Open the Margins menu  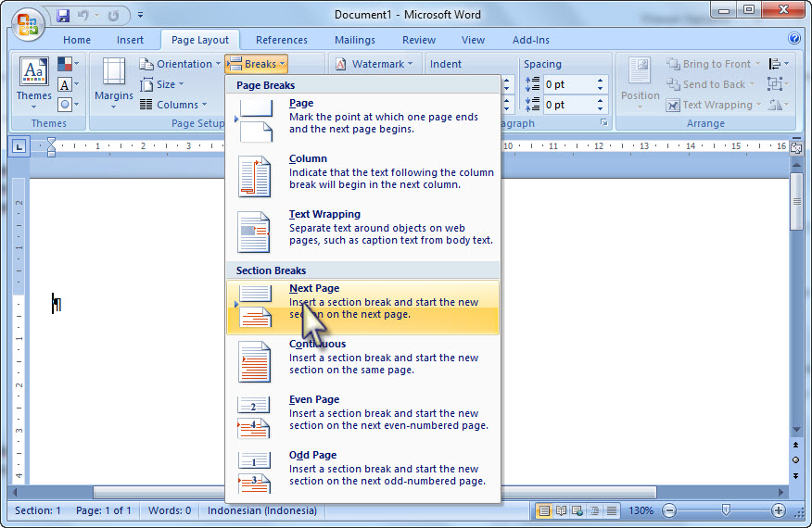click(x=113, y=83)
